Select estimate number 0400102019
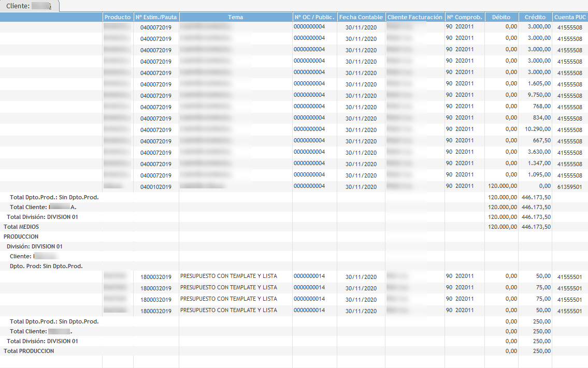Image resolution: width=588 pixels, height=368 pixels. (x=155, y=187)
